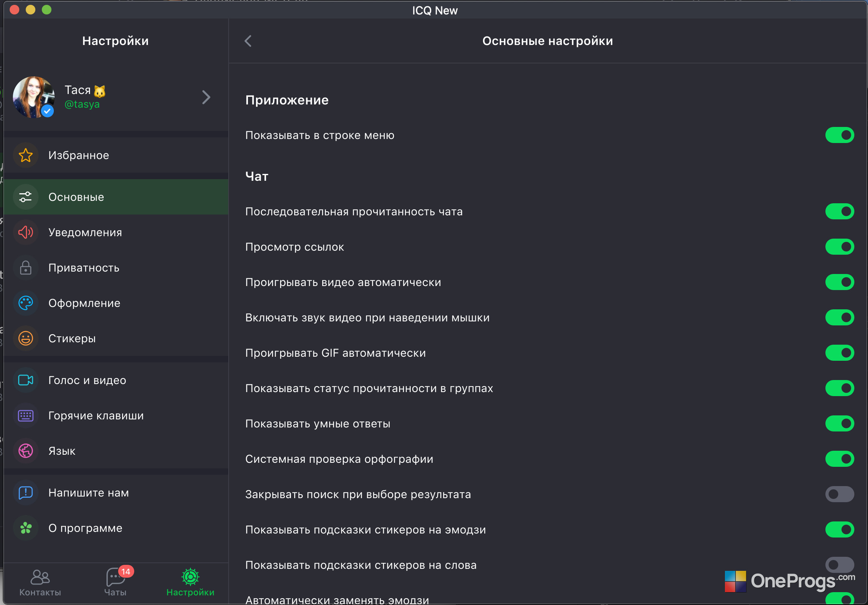Click the unread badge showing 14

[126, 571]
